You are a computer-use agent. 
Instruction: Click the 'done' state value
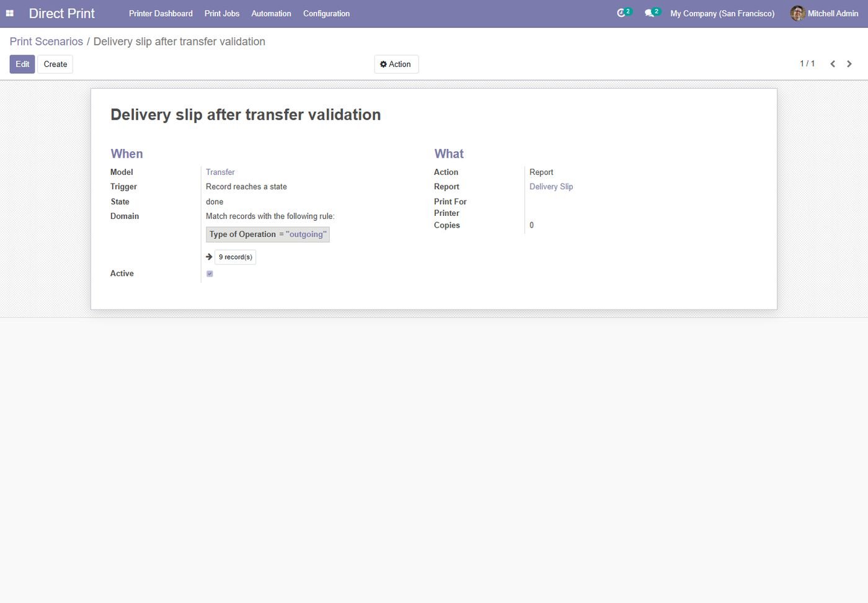coord(215,202)
